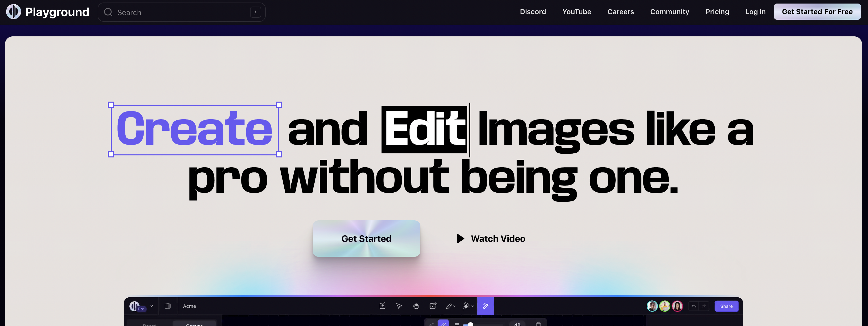
Task: Click the Playground wordmark
Action: tap(57, 12)
